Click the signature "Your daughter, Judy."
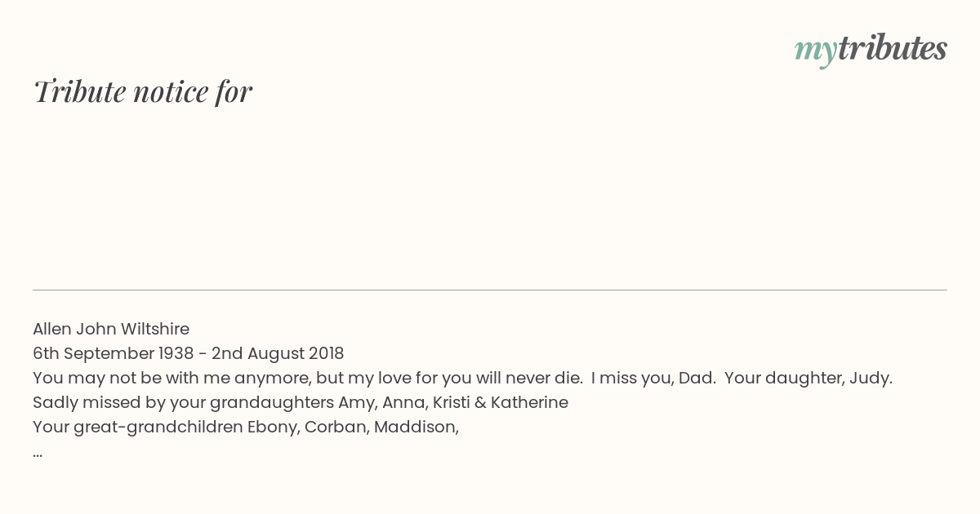980x514 pixels. click(808, 378)
